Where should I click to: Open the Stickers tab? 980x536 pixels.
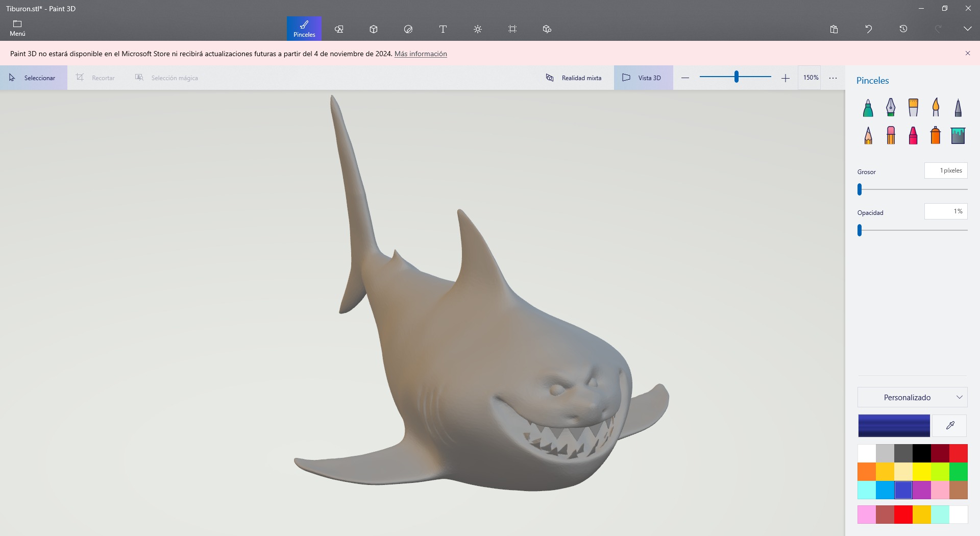pyautogui.click(x=408, y=29)
